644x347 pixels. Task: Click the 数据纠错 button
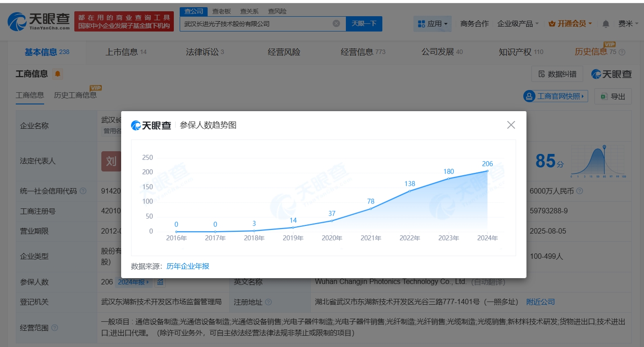click(557, 74)
